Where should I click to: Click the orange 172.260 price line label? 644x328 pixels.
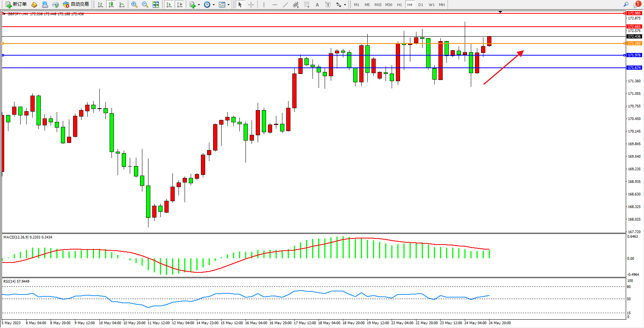pyautogui.click(x=634, y=43)
